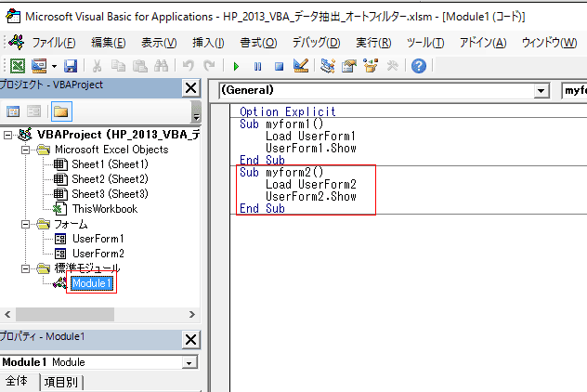
Task: Collapse the Microsoft Excel Objects folder
Action: tap(25, 149)
